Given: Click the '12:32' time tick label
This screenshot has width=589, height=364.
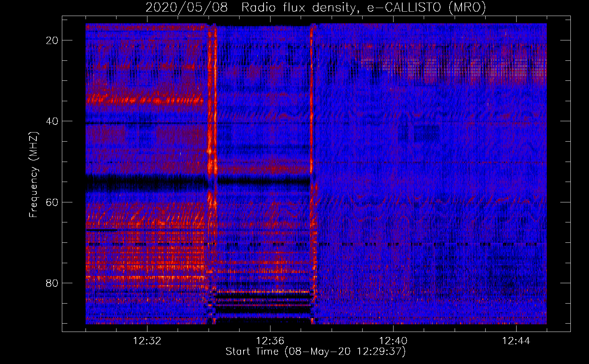Looking at the screenshot, I should 147,341.
